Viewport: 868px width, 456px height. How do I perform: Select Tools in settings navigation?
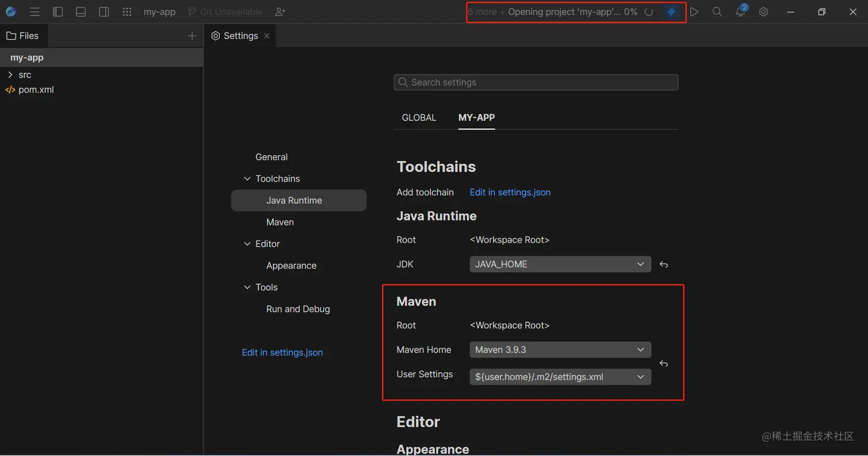click(x=266, y=287)
